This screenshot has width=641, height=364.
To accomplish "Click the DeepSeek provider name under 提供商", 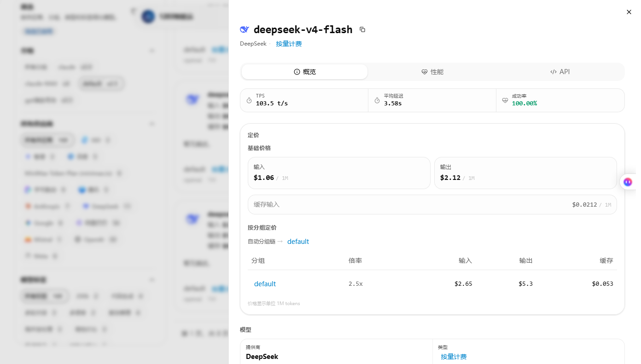I will click(x=262, y=357).
